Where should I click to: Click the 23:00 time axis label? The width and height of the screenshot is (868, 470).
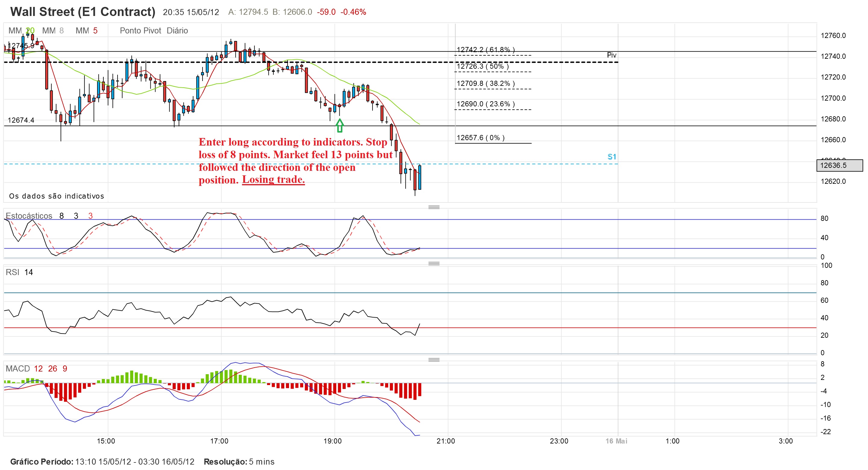point(559,441)
